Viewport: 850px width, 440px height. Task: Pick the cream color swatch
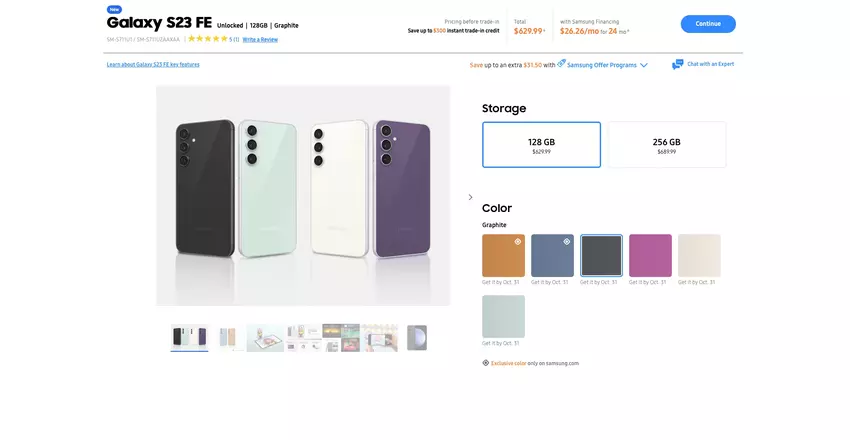pyautogui.click(x=699, y=256)
